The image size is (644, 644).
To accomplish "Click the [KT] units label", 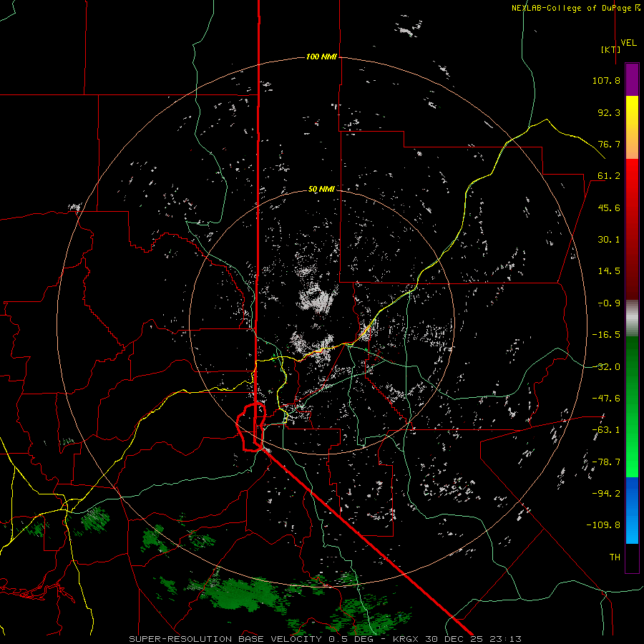I will pos(610,49).
